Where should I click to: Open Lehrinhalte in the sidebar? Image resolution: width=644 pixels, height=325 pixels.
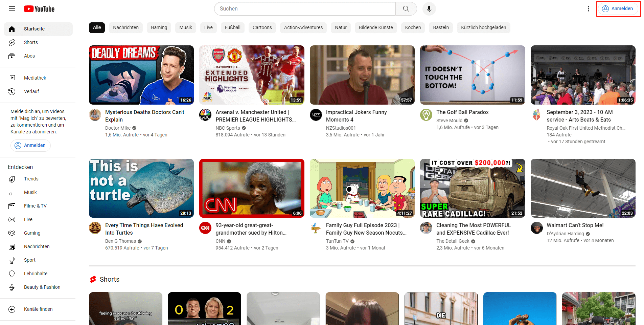[38, 274]
